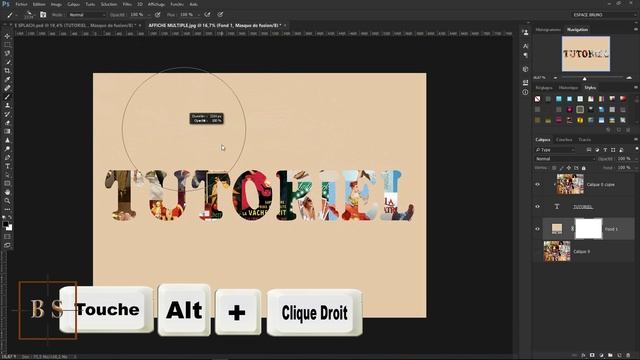The width and height of the screenshot is (640, 360).
Task: Open the Styles panel options menu
Action: 636,87
